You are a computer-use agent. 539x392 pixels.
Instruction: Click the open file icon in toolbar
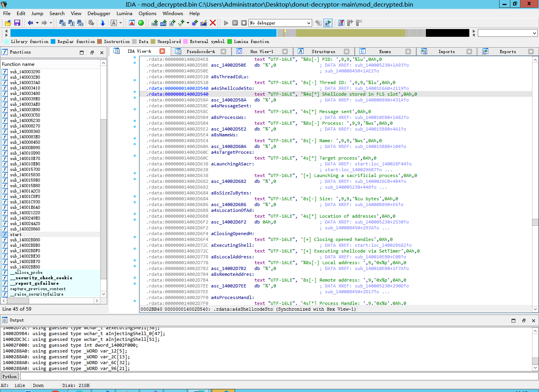[8, 23]
